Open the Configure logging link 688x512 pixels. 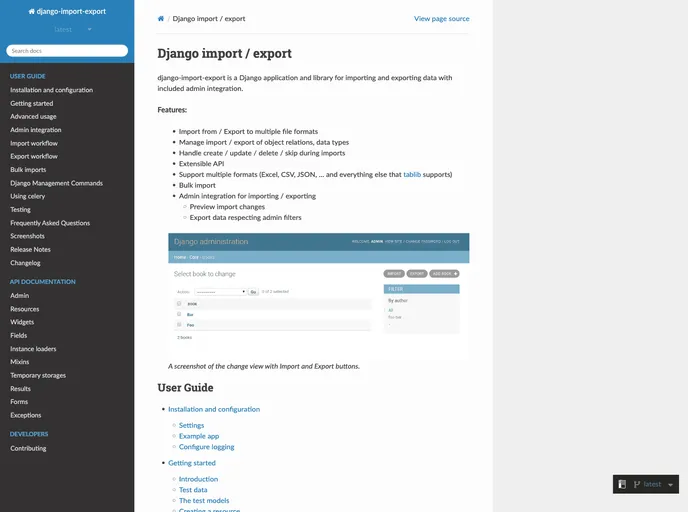[x=206, y=447]
